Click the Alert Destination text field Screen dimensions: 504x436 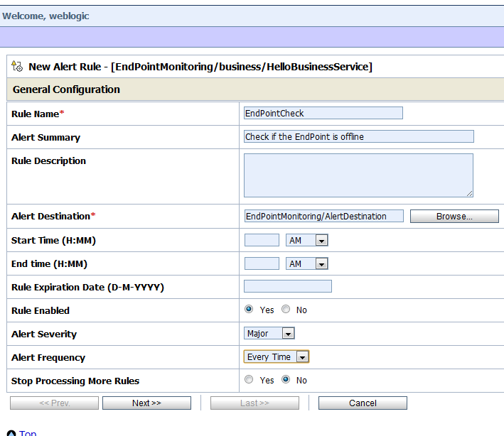[x=323, y=216]
